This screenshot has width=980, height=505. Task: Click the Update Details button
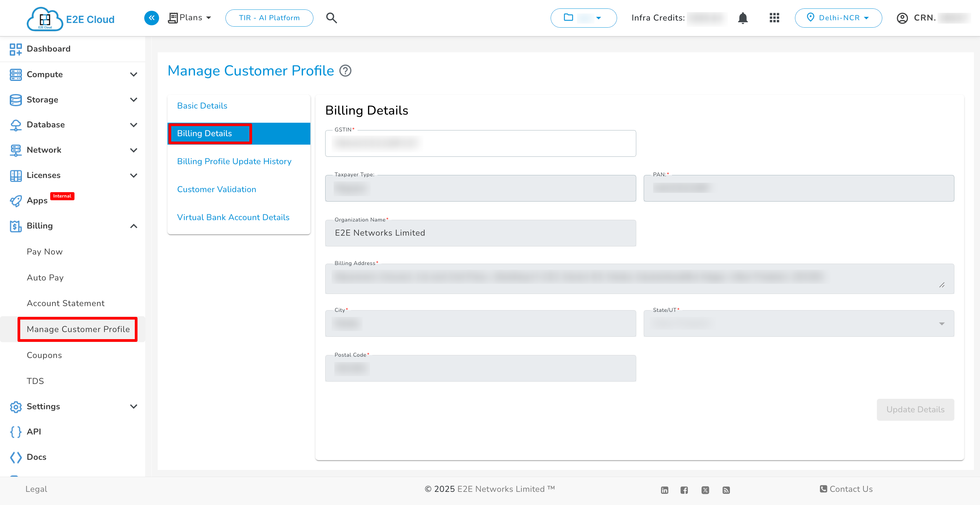pos(915,410)
